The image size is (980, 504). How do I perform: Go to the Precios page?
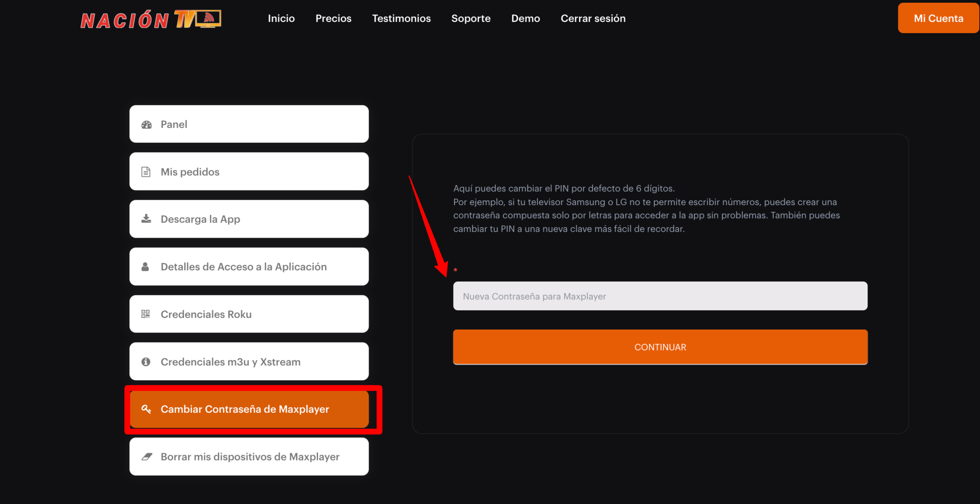(x=333, y=18)
